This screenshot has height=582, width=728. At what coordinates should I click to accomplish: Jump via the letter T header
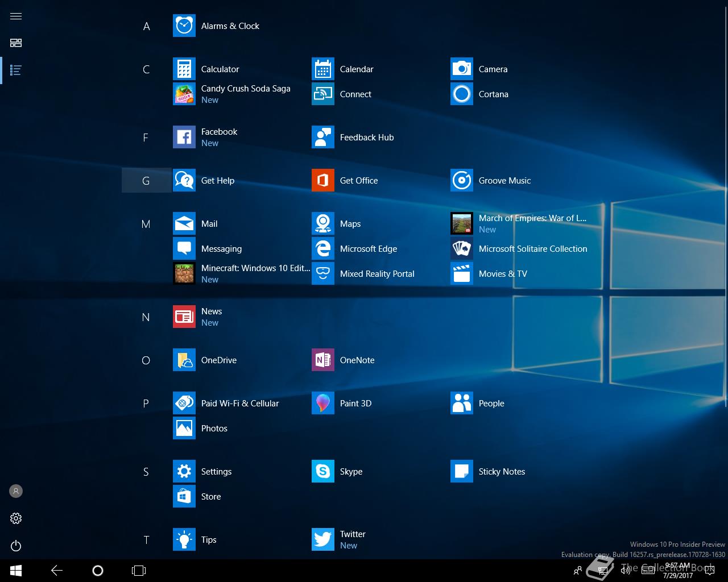click(146, 540)
